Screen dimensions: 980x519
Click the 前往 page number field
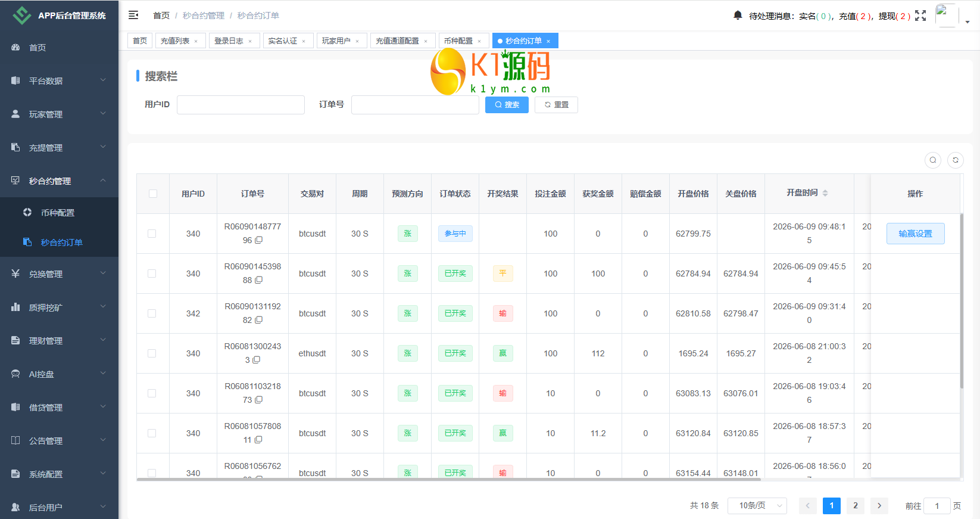click(x=937, y=506)
